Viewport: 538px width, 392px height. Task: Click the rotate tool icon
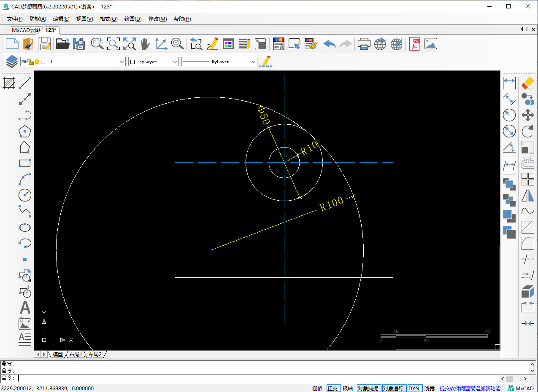[x=528, y=131]
